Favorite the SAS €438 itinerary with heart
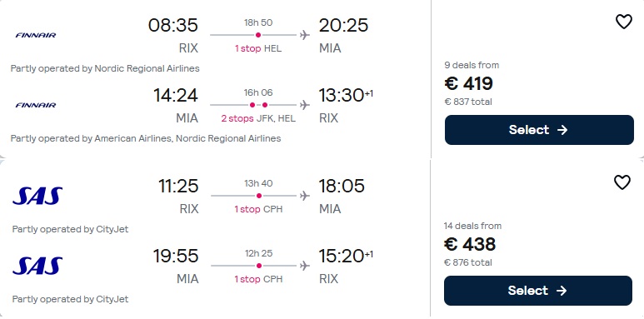Screen dimensions: 644x319 pyautogui.click(x=622, y=182)
